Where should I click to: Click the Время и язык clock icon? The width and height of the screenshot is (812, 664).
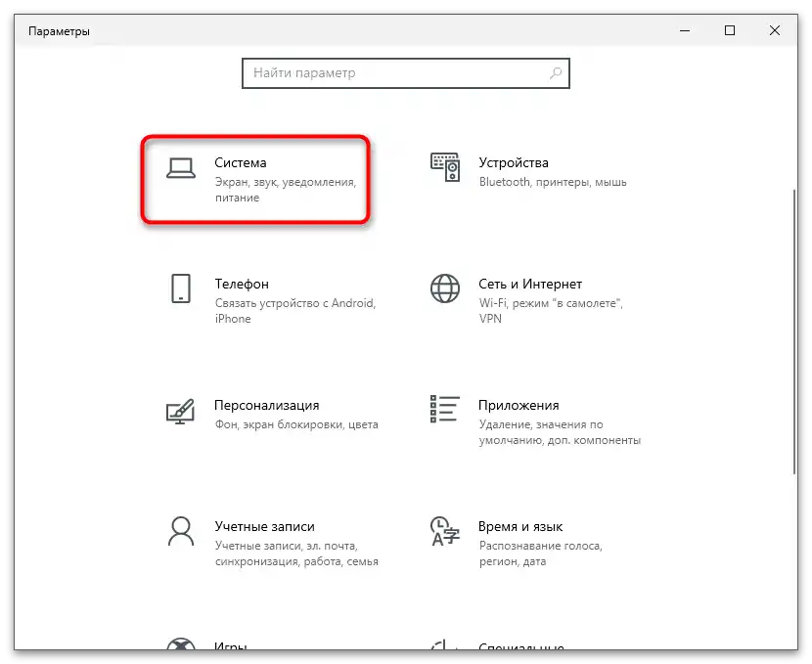point(445,531)
